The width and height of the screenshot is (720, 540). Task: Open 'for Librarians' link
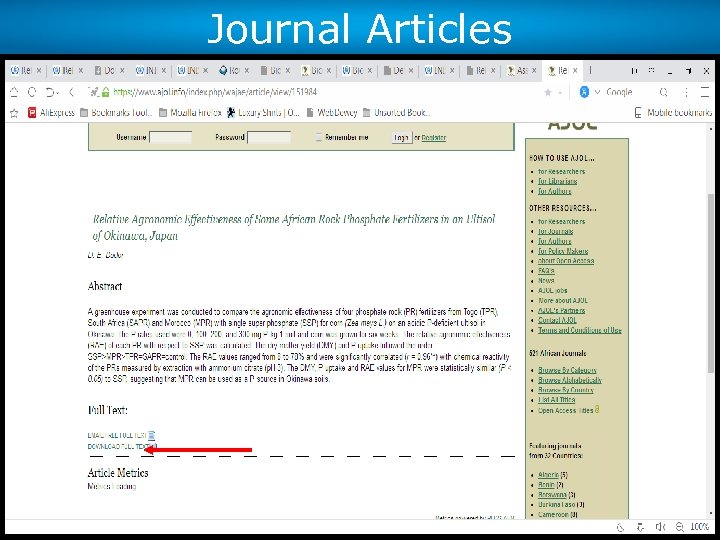click(x=557, y=181)
